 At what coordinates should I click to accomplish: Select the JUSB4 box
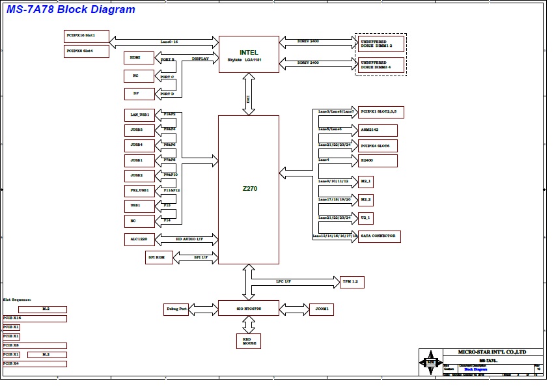tap(139, 146)
